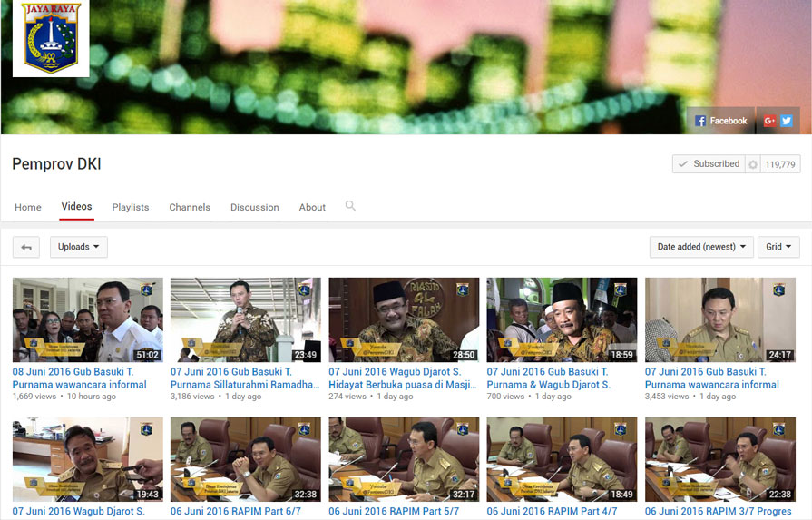Image resolution: width=812 pixels, height=520 pixels.
Task: Click the Pemprov DKI channel name
Action: [56, 164]
